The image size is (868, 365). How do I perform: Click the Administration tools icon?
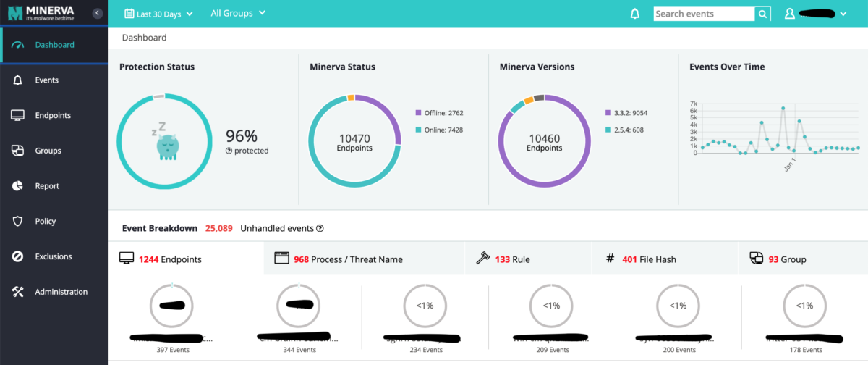(x=19, y=292)
